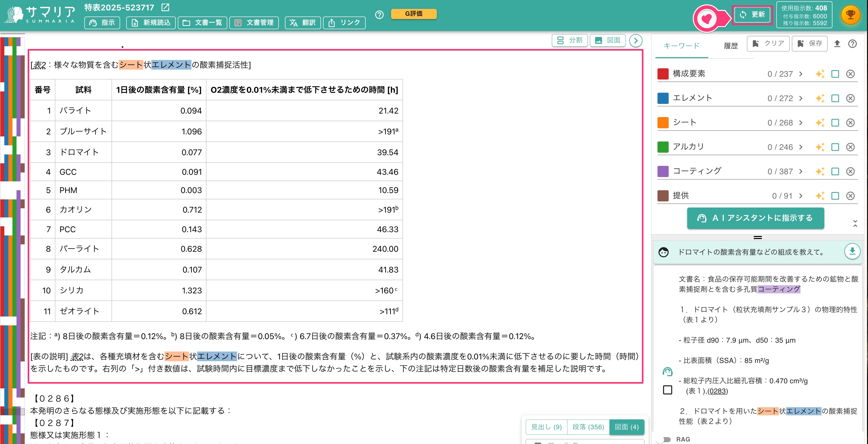The height and width of the screenshot is (444, 868).
Task: Click the circular next arrow beside 図面
Action: tap(635, 41)
